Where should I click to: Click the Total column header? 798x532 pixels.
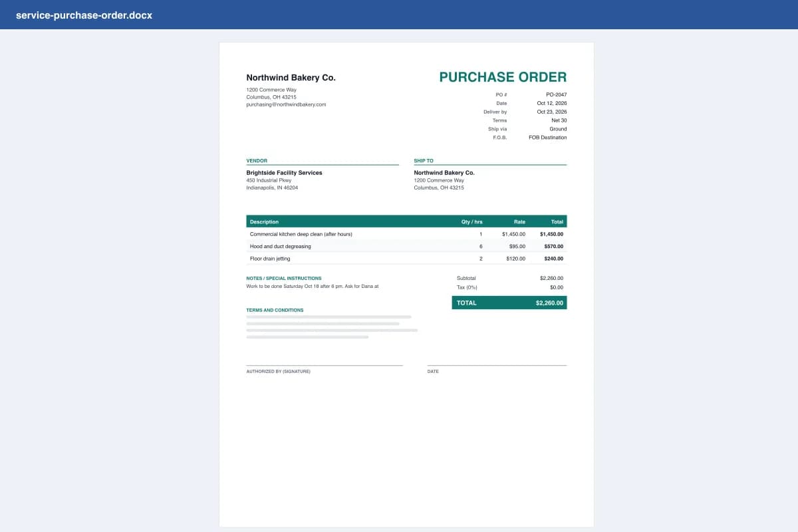[x=557, y=221]
